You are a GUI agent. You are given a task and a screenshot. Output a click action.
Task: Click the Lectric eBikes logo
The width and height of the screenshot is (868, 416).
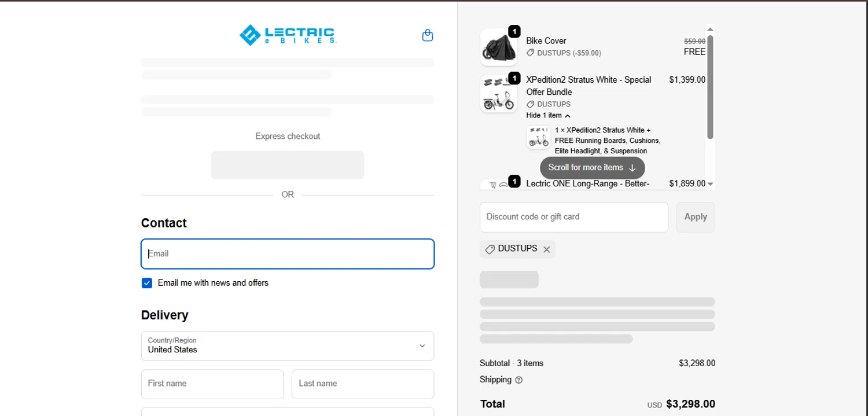(x=288, y=35)
